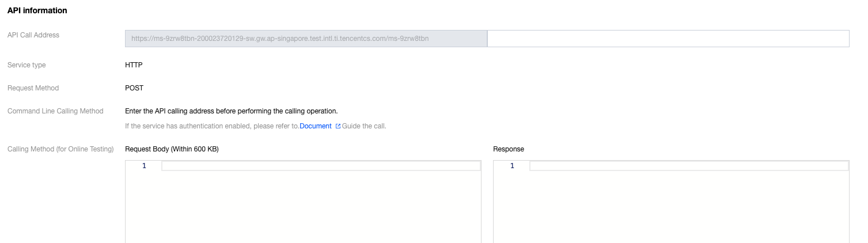Open the external link icon beside Document

338,126
